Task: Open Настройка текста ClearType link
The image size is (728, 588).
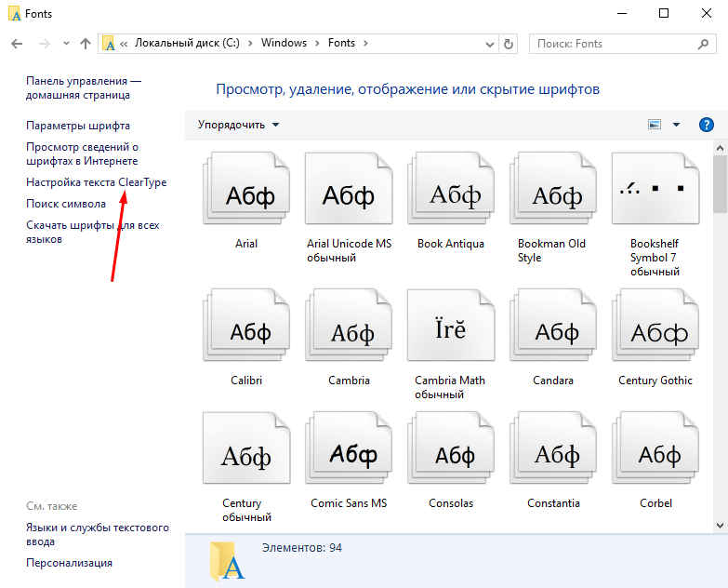Action: pyautogui.click(x=97, y=182)
